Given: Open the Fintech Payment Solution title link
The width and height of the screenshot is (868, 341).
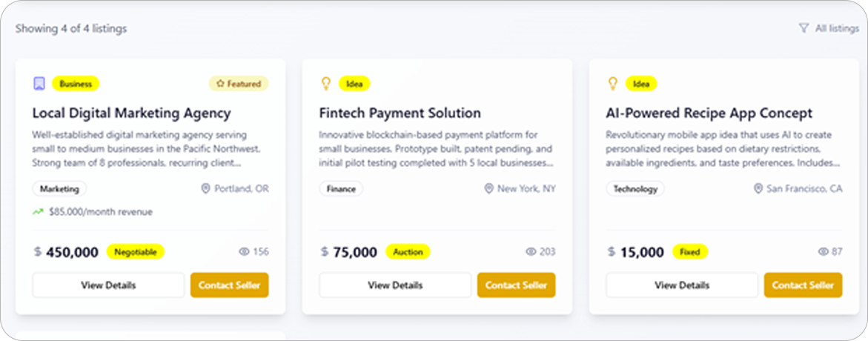Looking at the screenshot, I should click(400, 113).
